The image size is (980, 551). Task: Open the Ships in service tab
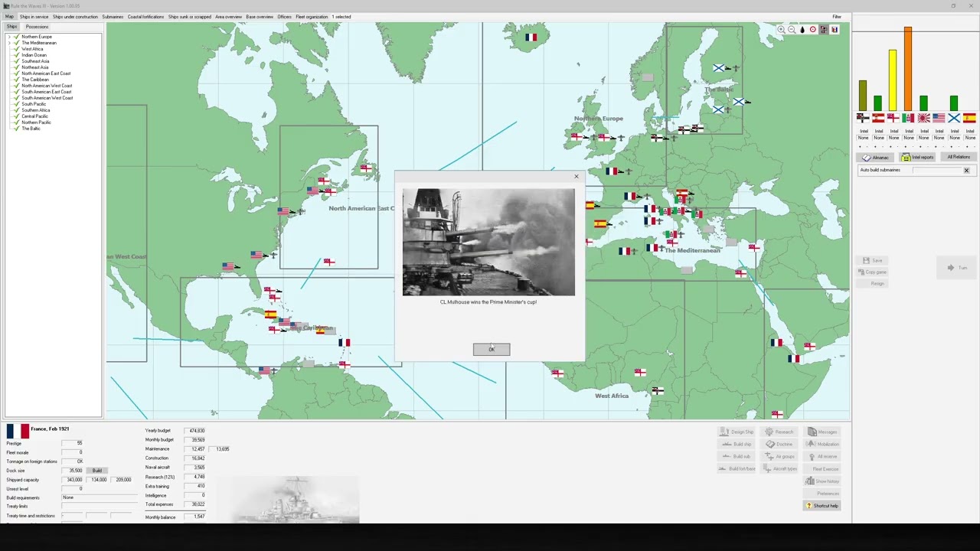[34, 17]
